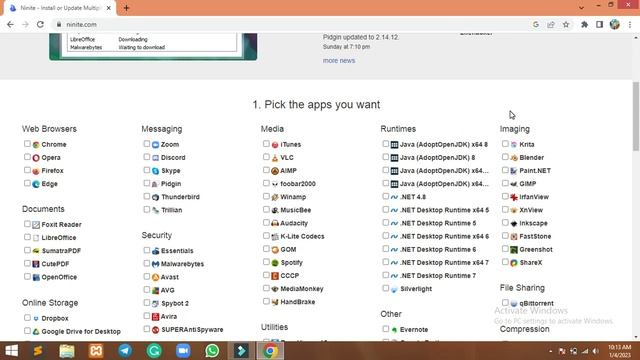The height and width of the screenshot is (360, 640).
Task: Check the K-Lite Codecs checkbox
Action: (266, 236)
